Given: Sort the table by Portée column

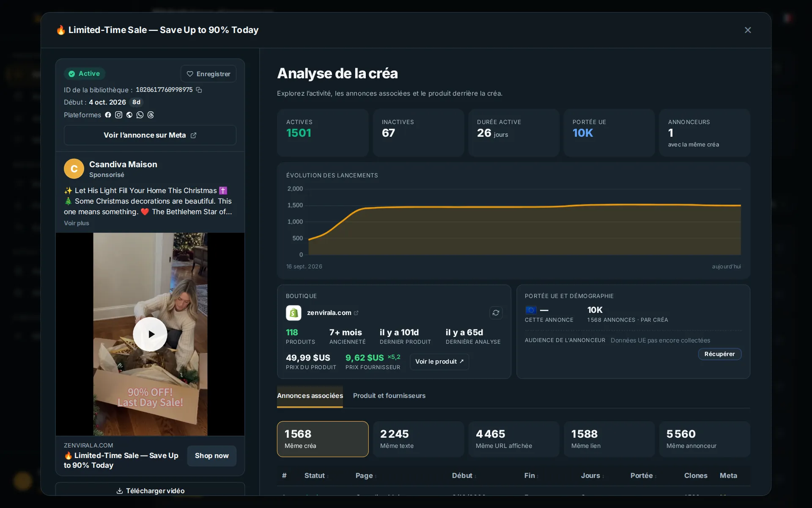Looking at the screenshot, I should coord(643,476).
